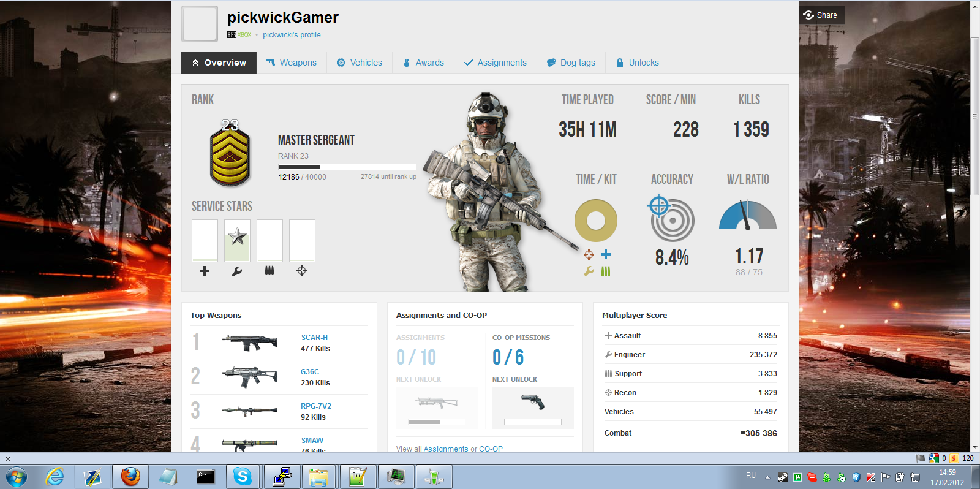Image resolution: width=980 pixels, height=489 pixels.
Task: Launch Internet Explorer from the taskbar
Action: click(55, 476)
